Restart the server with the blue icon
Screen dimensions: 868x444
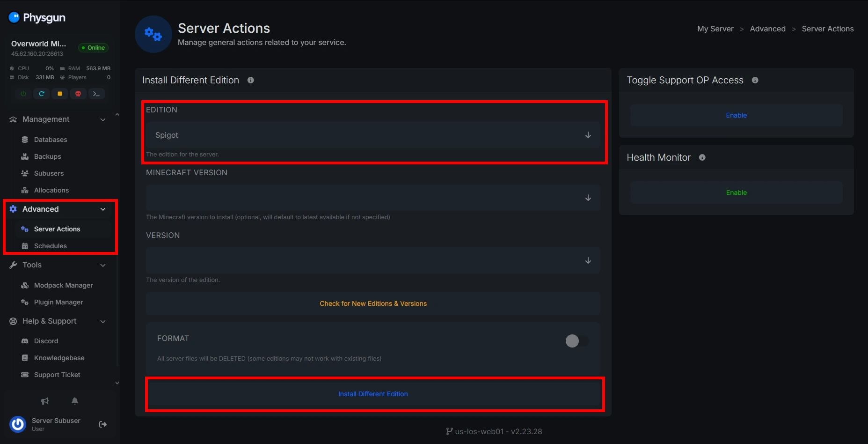pyautogui.click(x=42, y=94)
